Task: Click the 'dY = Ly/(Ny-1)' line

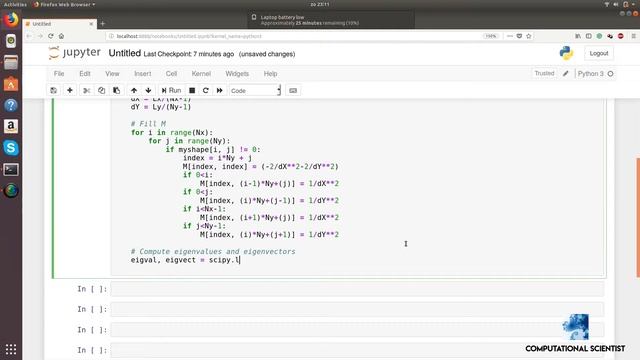Action: click(161, 107)
